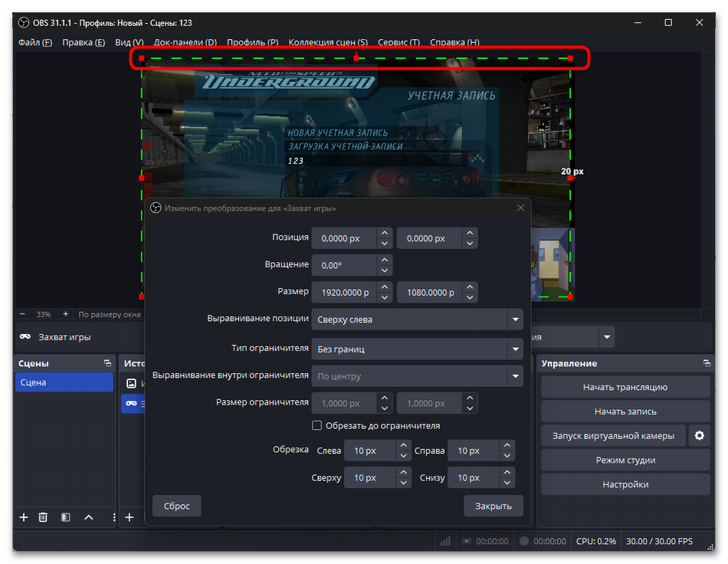Open the Сервис menu
The height and width of the screenshot is (564, 728).
pyautogui.click(x=398, y=42)
